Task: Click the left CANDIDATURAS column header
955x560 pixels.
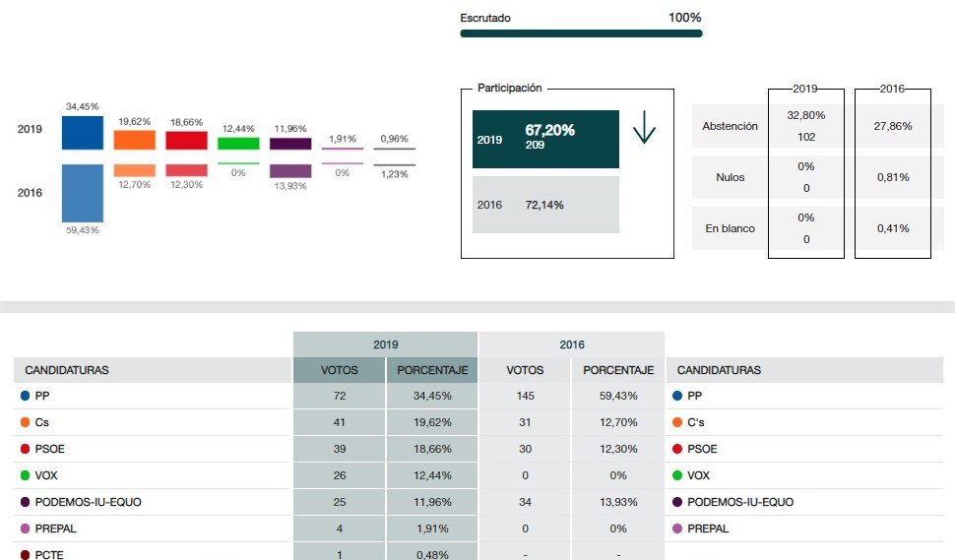Action: pos(153,370)
